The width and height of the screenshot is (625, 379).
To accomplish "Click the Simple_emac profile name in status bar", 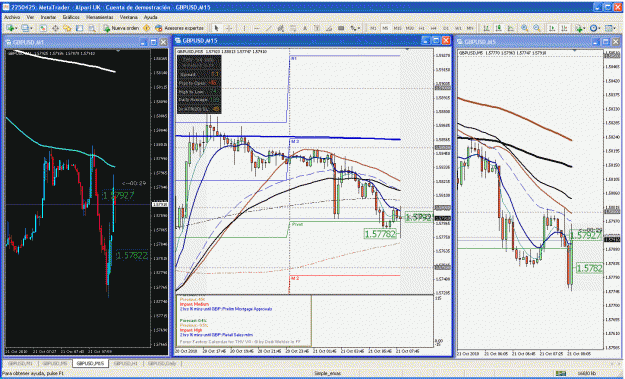I will point(327,373).
